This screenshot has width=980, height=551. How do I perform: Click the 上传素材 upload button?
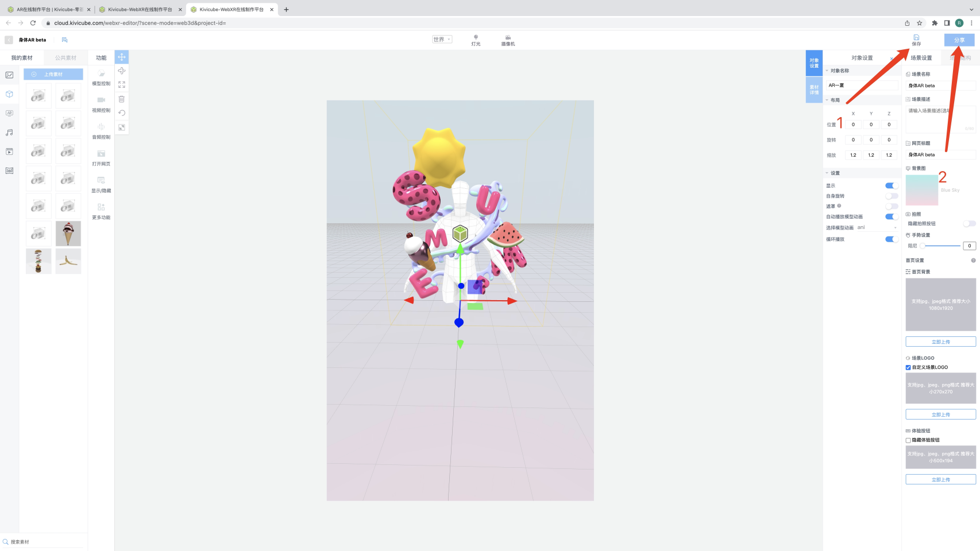point(53,75)
